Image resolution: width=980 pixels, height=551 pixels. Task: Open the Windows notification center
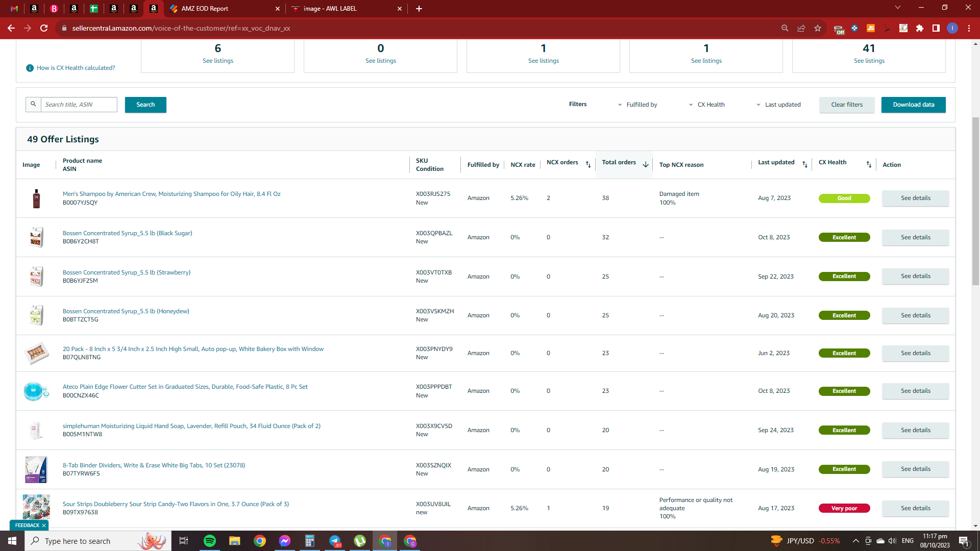pos(964,541)
